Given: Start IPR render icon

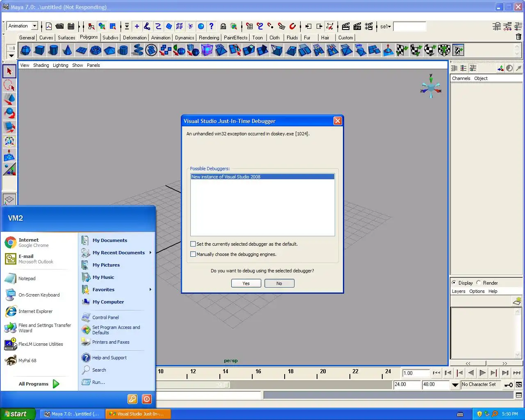Looking at the screenshot, I should 357,26.
